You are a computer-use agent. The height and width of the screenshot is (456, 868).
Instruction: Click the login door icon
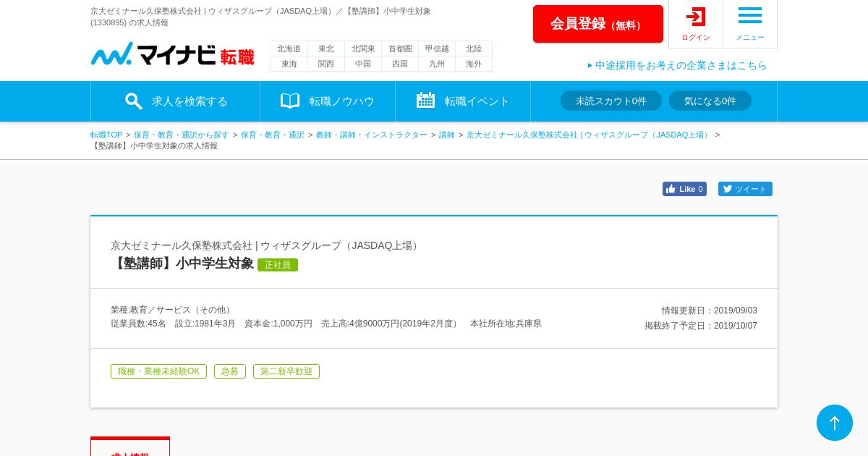pos(696,17)
